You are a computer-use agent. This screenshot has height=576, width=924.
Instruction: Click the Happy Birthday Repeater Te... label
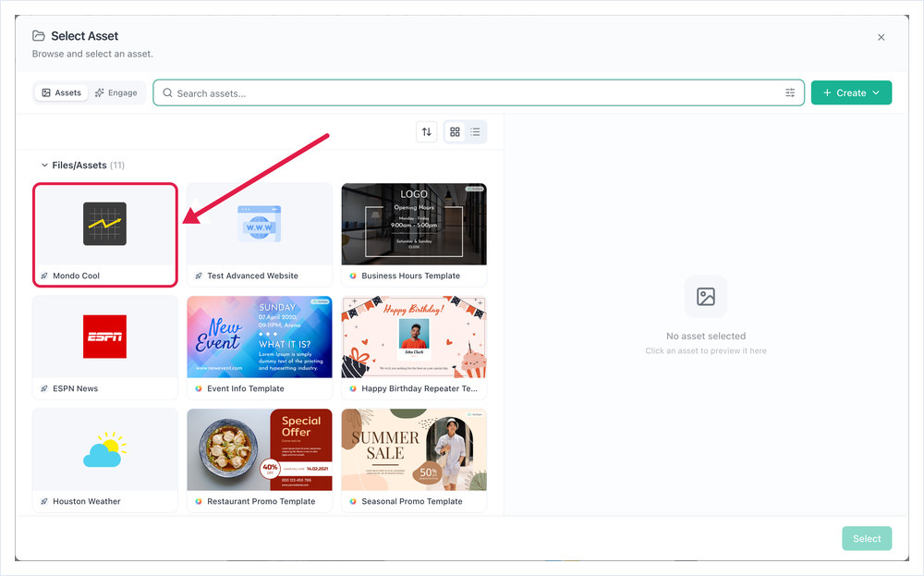pyautogui.click(x=419, y=388)
